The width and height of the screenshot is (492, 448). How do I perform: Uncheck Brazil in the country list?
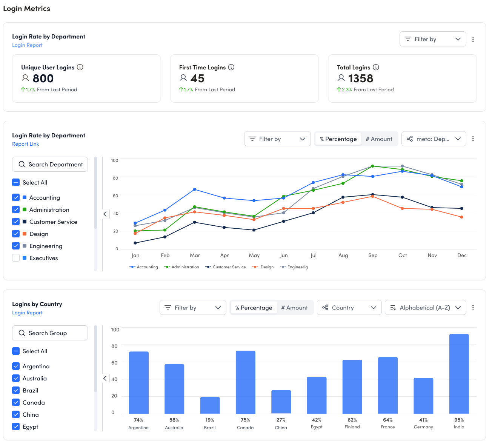(16, 390)
